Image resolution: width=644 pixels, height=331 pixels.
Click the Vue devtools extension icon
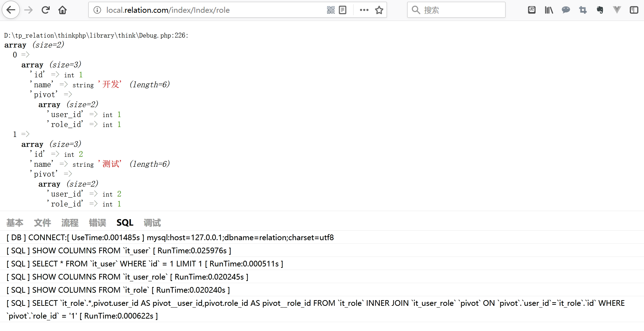pos(617,10)
